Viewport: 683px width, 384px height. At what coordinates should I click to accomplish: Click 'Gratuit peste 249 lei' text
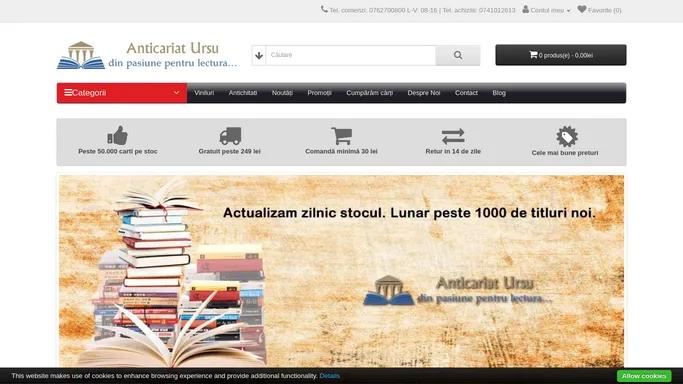[230, 152]
